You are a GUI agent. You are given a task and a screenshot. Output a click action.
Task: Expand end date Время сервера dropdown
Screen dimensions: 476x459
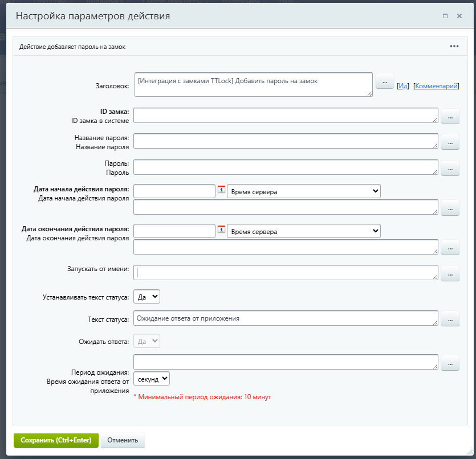click(x=303, y=231)
